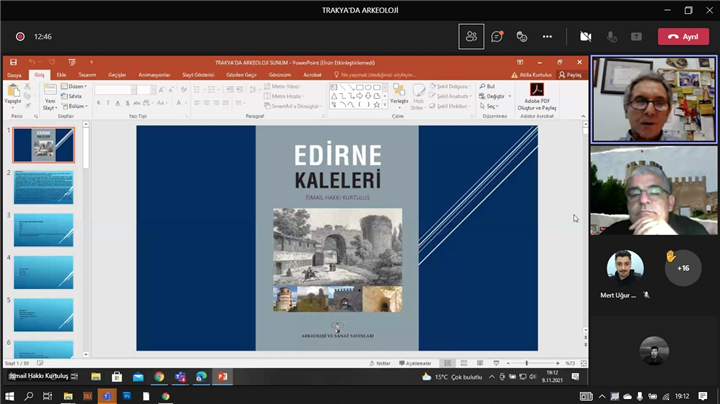The height and width of the screenshot is (404, 720).
Task: Open the Bölüm section dropdown
Action: coord(74,106)
